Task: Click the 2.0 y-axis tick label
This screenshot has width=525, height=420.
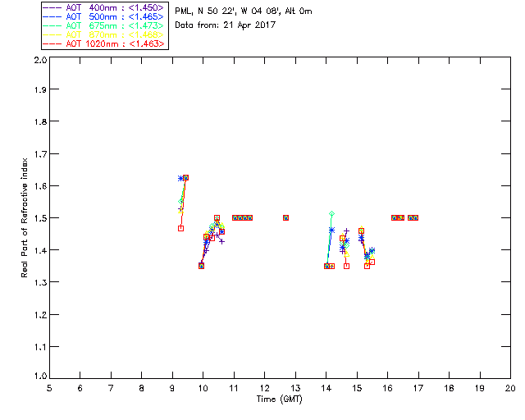Action: [40, 61]
